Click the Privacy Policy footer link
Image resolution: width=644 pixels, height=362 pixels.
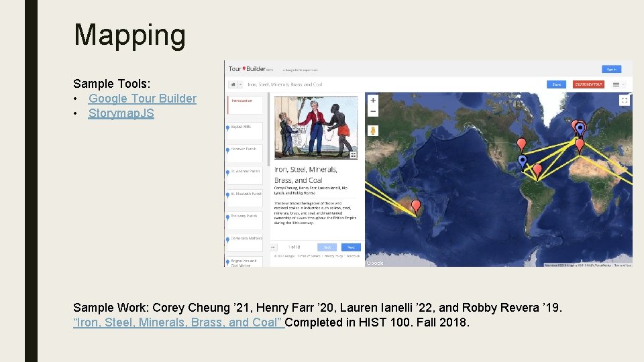(x=333, y=256)
